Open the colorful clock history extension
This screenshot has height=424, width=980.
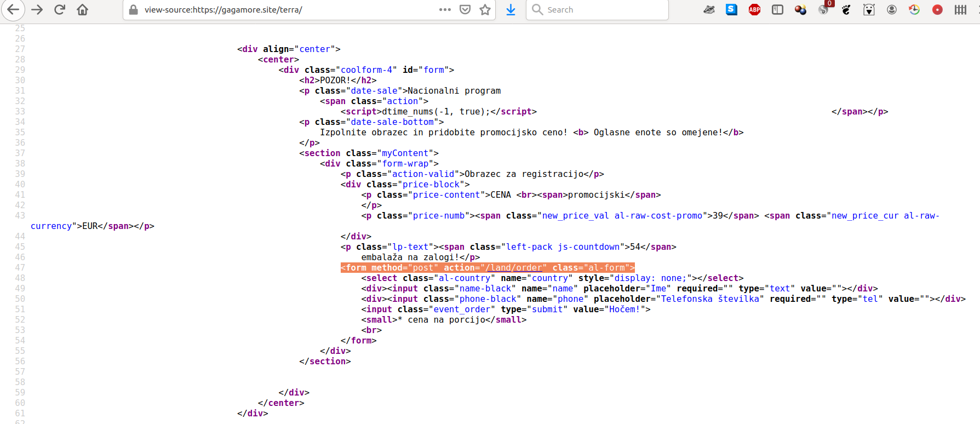pyautogui.click(x=914, y=9)
